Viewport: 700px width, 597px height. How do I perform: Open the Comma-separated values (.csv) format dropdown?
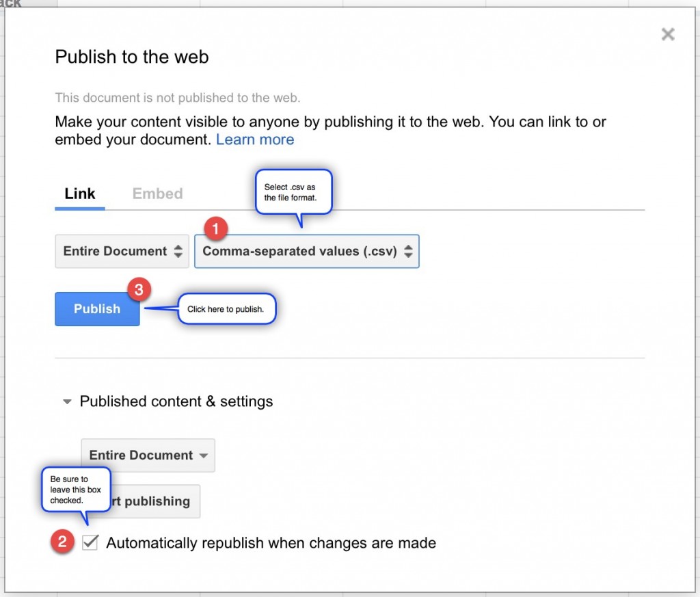[307, 252]
